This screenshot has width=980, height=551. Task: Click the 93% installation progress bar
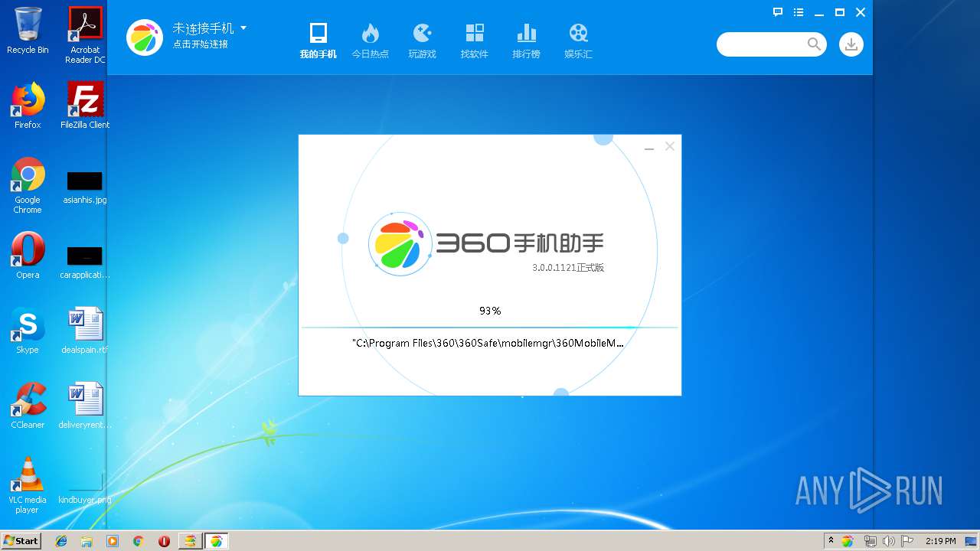489,328
